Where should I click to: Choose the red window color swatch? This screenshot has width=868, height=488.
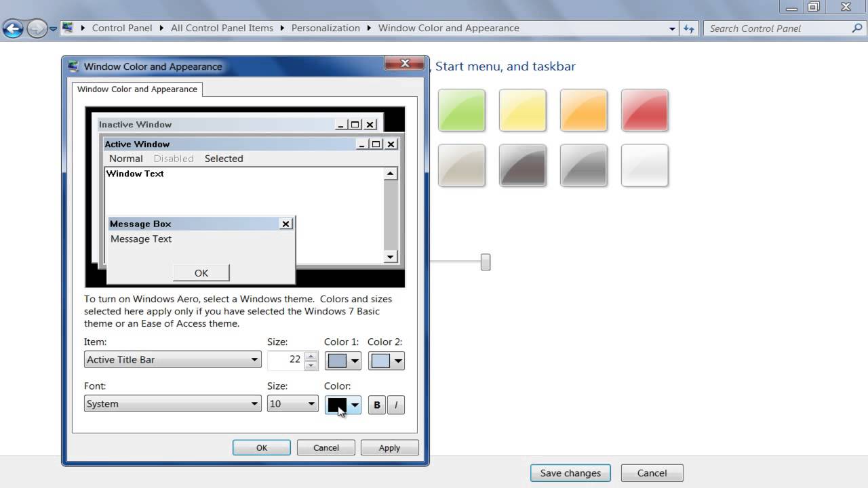coord(645,110)
